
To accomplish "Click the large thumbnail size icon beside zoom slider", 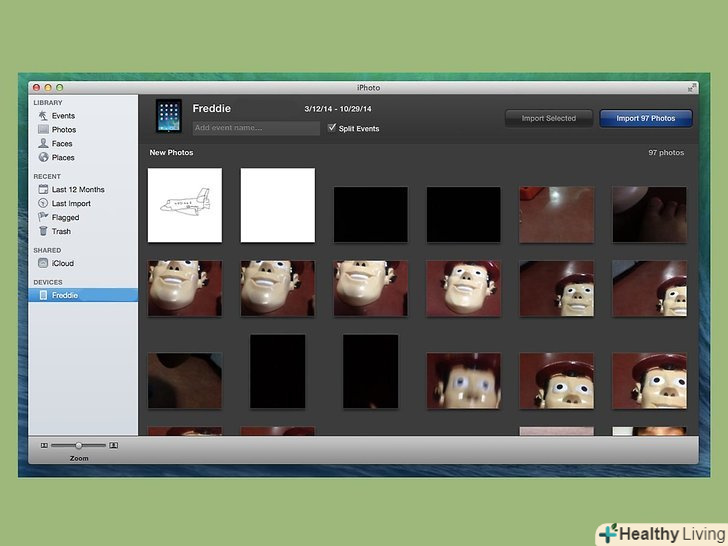I will [x=113, y=445].
